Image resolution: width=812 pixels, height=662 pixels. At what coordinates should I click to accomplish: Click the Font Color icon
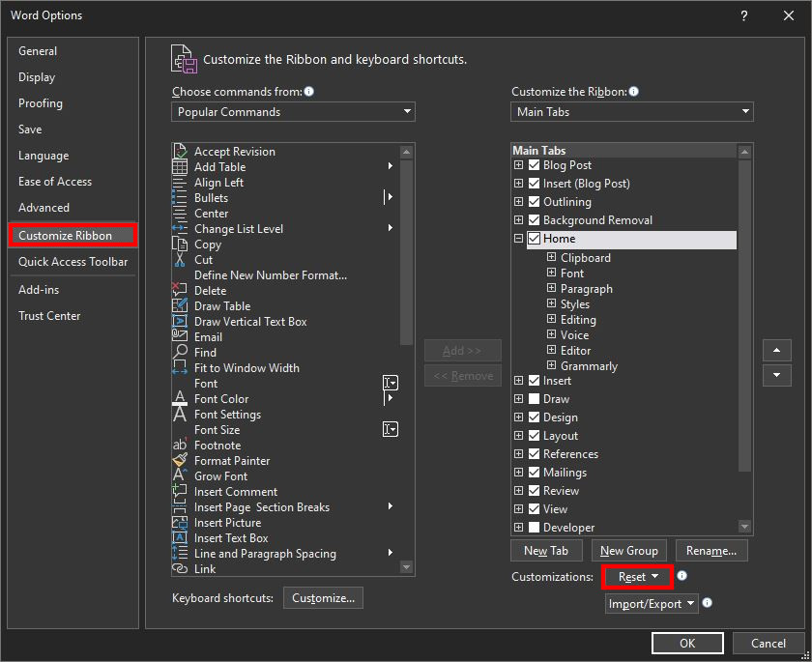pyautogui.click(x=180, y=398)
